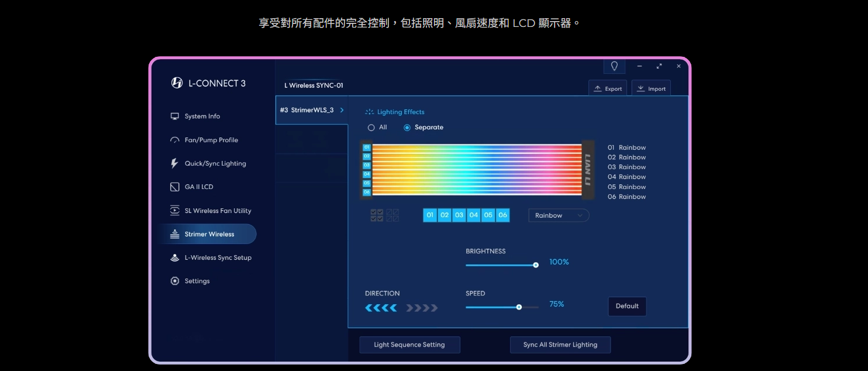
Task: Click the Default button
Action: [627, 306]
